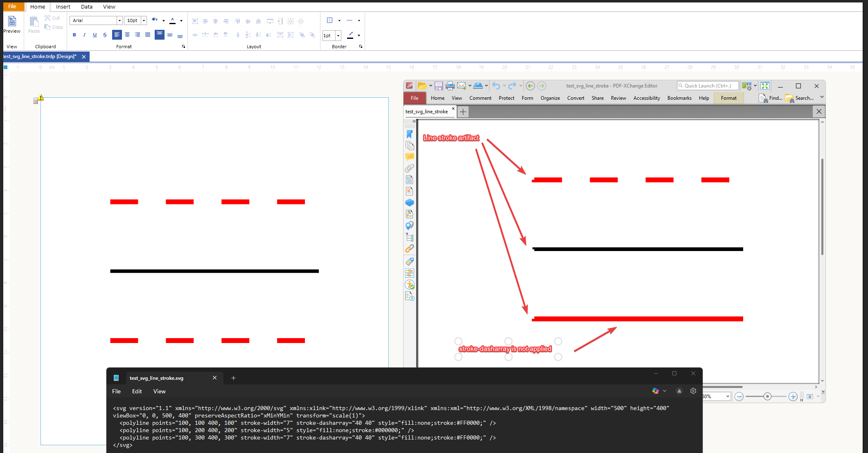Viewport: 868px width, 453px height.
Task: Open Notepad settings gear icon
Action: 693,391
